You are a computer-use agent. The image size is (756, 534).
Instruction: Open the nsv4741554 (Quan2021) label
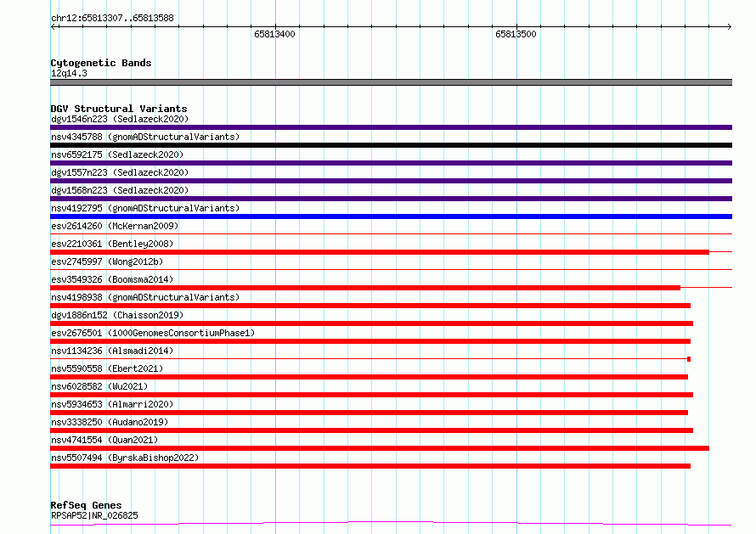click(x=104, y=440)
